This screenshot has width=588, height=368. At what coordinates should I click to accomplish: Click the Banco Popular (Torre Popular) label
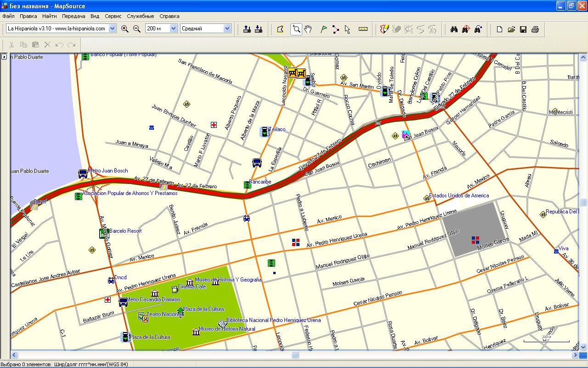point(123,55)
